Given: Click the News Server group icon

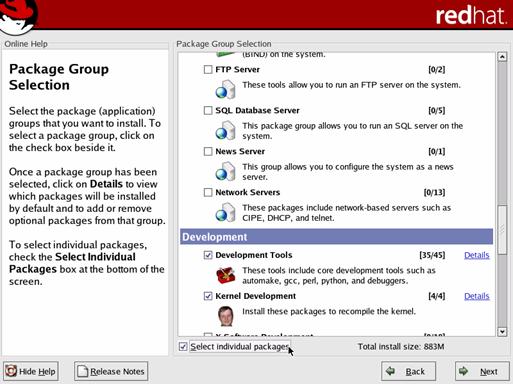Looking at the screenshot, I should (x=225, y=171).
